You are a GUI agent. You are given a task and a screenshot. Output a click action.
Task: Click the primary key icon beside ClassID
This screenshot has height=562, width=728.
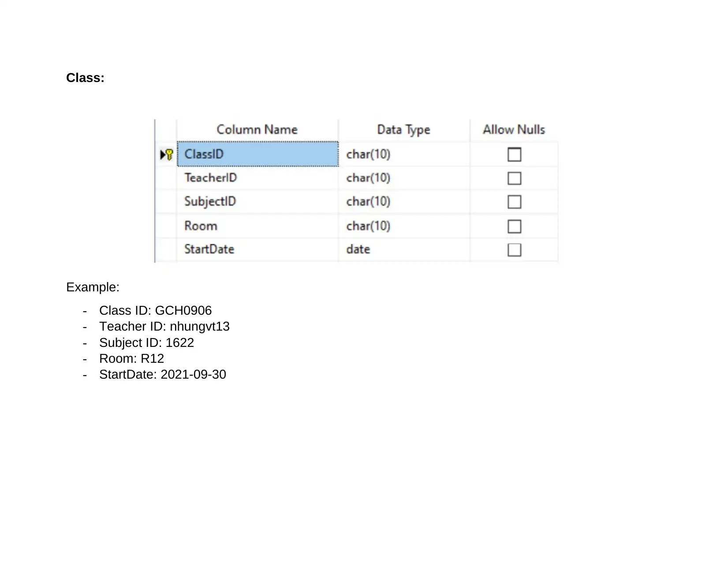tap(170, 155)
